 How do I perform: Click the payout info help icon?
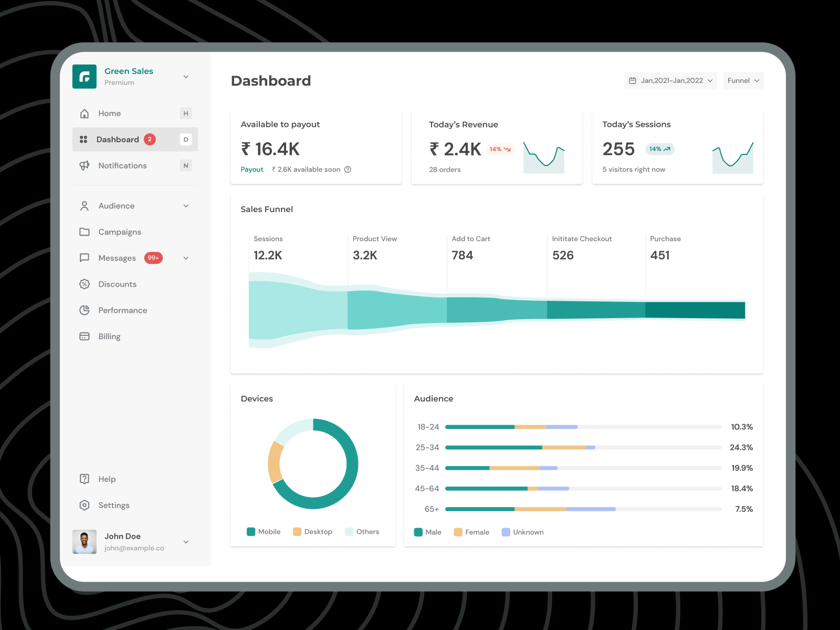click(x=348, y=170)
